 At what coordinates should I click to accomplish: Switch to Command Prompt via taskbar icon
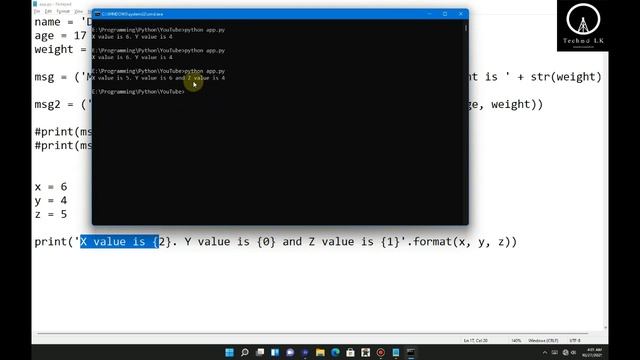tap(411, 352)
